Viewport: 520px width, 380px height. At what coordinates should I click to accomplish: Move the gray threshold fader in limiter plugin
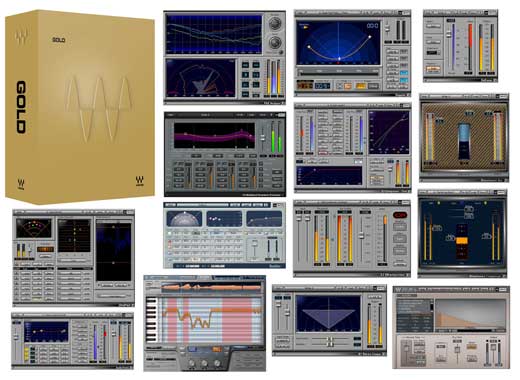(x=362, y=235)
